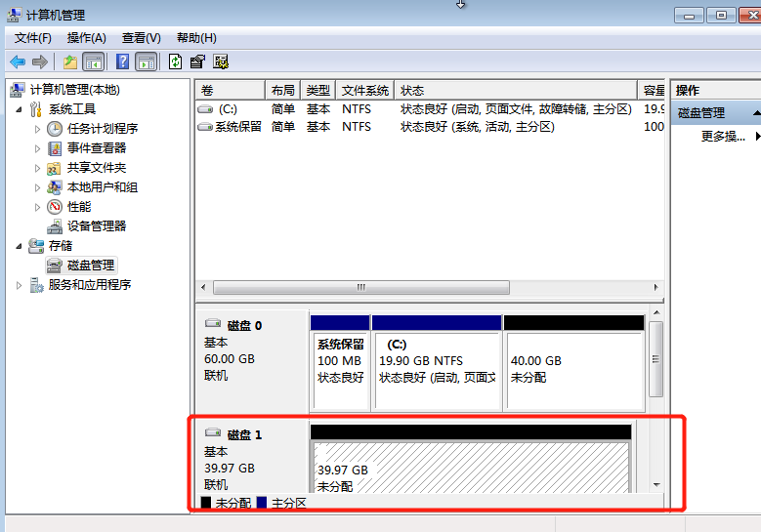Open the Properties toolbar icon
Screen dimensions: 761x532
point(197,61)
